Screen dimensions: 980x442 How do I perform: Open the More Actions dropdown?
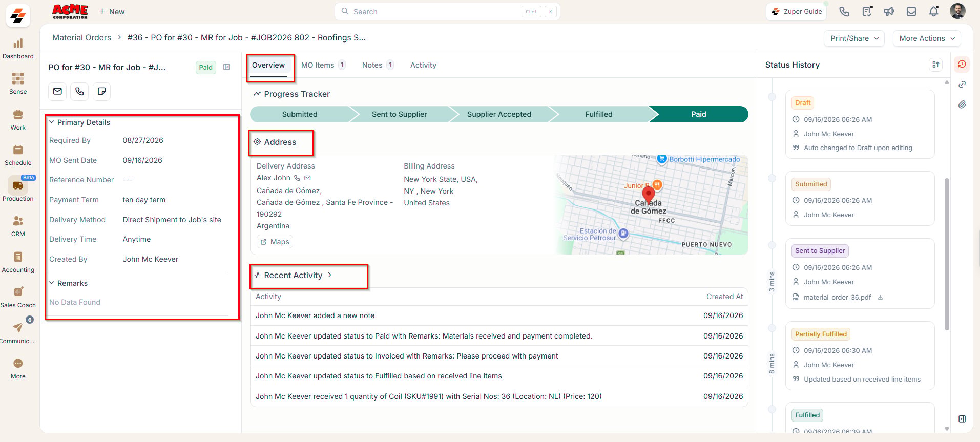click(927, 38)
